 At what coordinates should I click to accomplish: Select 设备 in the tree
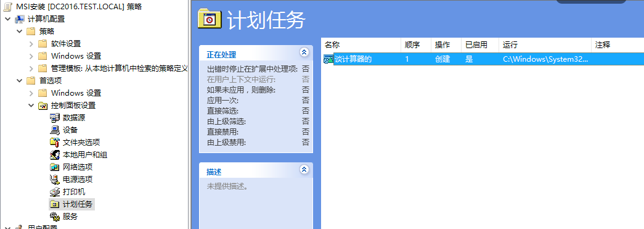pyautogui.click(x=70, y=130)
